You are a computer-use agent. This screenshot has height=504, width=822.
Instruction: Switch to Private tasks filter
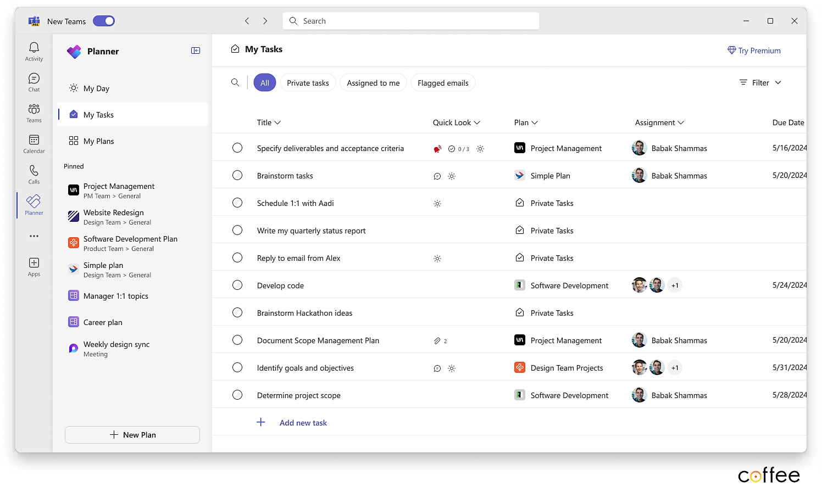pos(308,83)
